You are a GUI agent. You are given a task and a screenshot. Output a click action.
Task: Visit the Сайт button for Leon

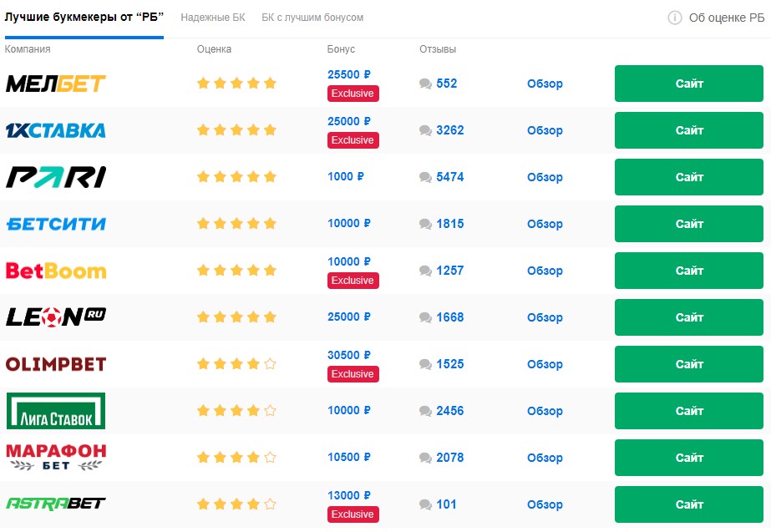[x=689, y=317]
